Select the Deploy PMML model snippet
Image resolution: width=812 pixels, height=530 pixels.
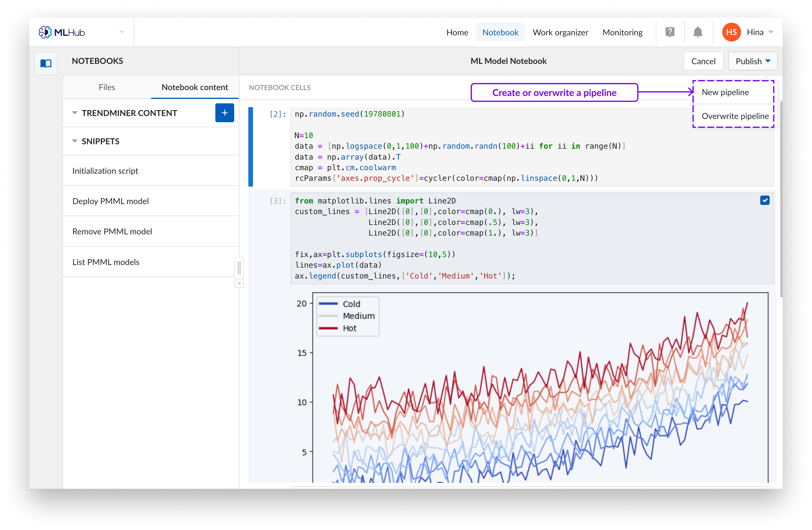coord(111,201)
